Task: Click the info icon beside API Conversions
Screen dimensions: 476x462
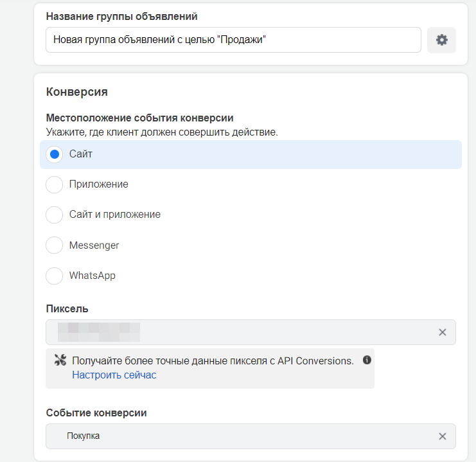Action: click(367, 360)
